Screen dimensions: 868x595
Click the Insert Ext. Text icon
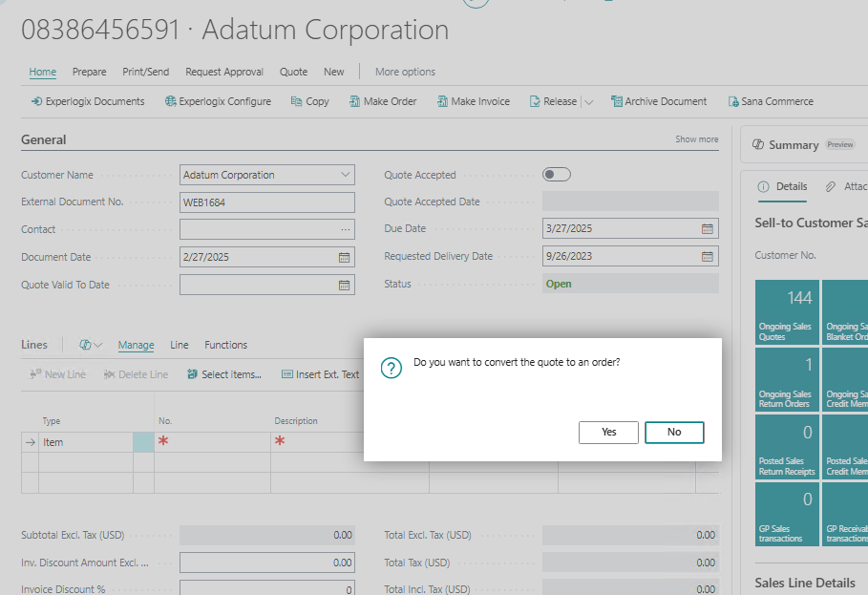click(x=287, y=374)
